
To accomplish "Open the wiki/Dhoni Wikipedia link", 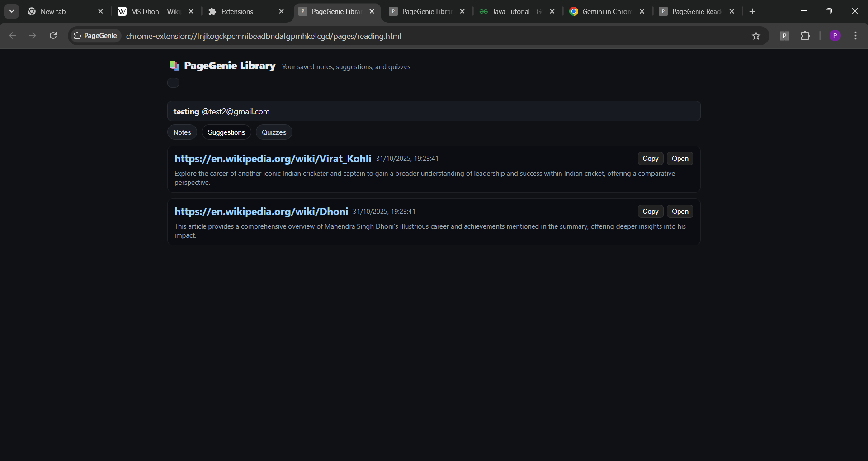I will point(261,212).
